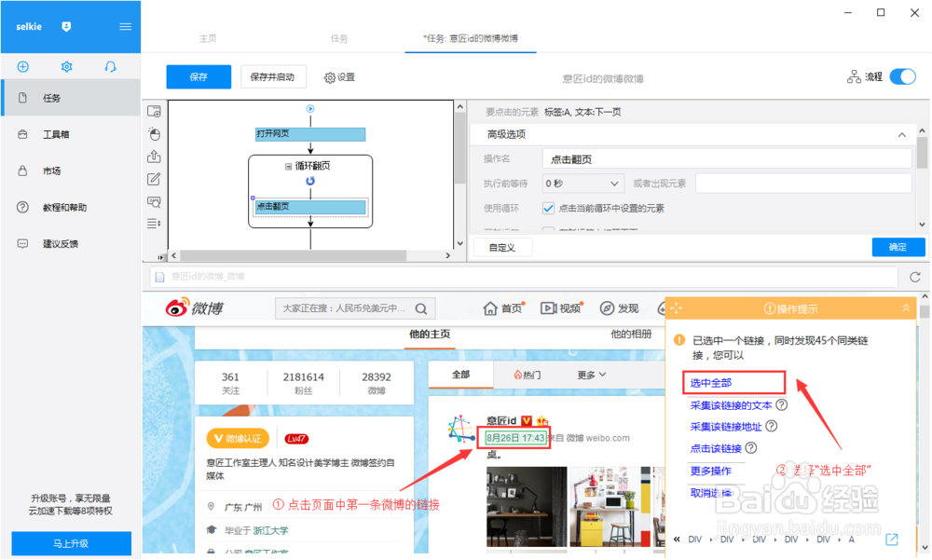This screenshot has height=560, width=932.
Task: Open the 执行前等待 0秒 dropdown
Action: click(x=582, y=184)
